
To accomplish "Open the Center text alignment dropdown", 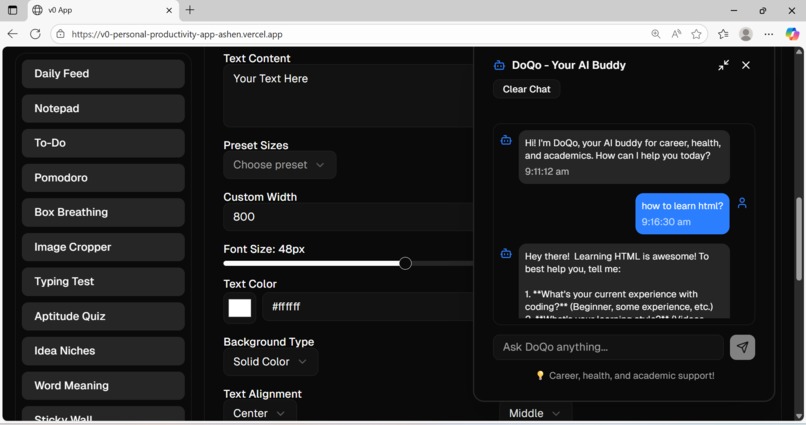I will 260,413.
